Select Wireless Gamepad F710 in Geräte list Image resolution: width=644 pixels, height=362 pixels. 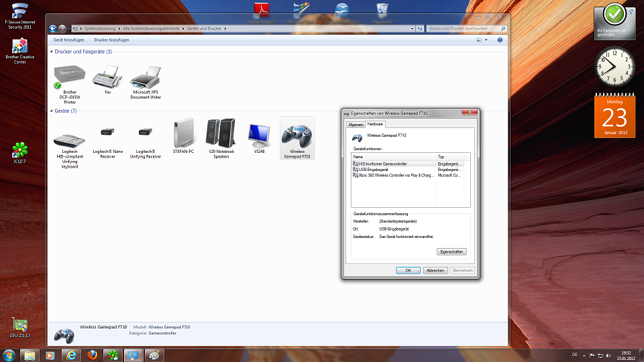pyautogui.click(x=297, y=138)
